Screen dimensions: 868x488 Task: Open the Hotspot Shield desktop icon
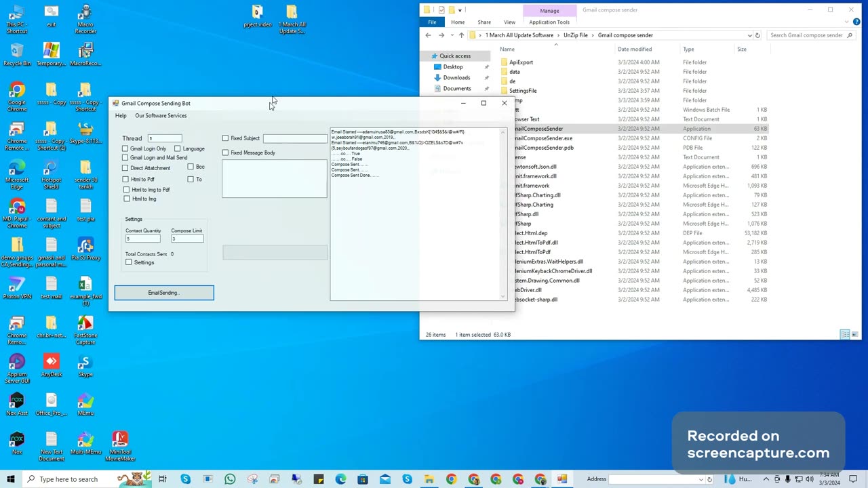pyautogui.click(x=52, y=174)
